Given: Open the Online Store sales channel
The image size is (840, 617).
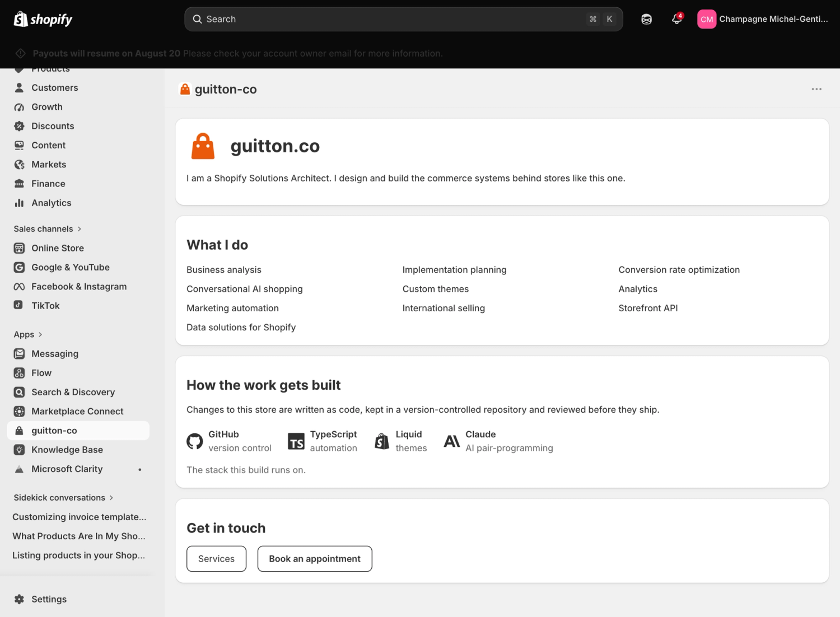Looking at the screenshot, I should 78,248.
